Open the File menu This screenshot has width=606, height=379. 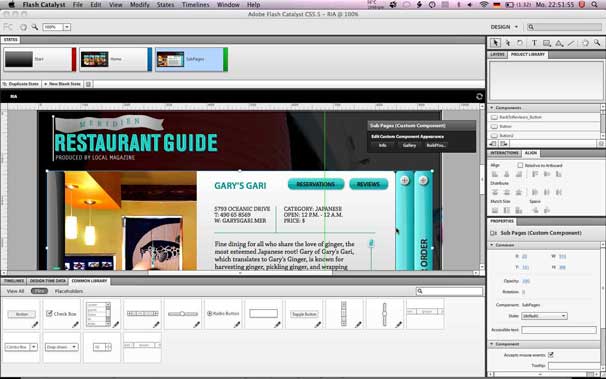(78, 5)
